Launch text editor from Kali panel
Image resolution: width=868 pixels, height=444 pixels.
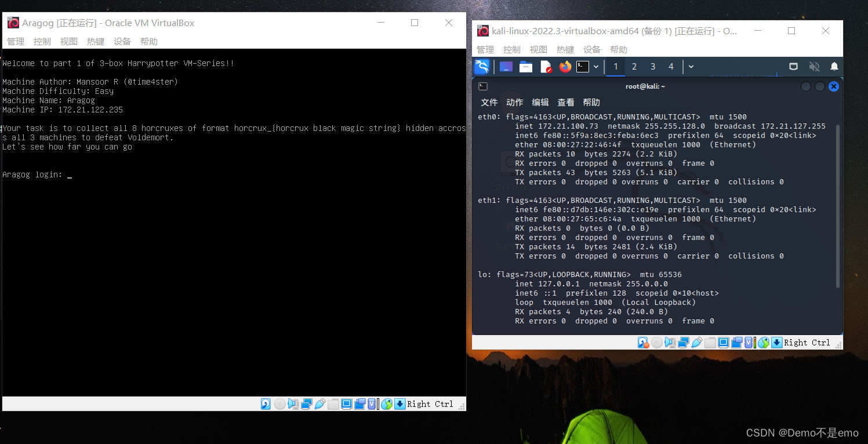point(546,67)
